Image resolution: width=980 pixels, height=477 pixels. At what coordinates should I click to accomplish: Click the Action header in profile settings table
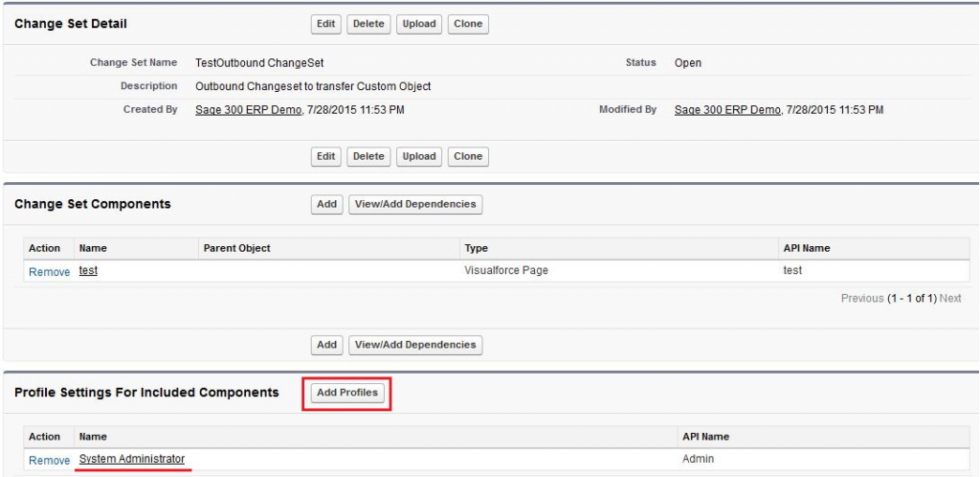(x=44, y=437)
